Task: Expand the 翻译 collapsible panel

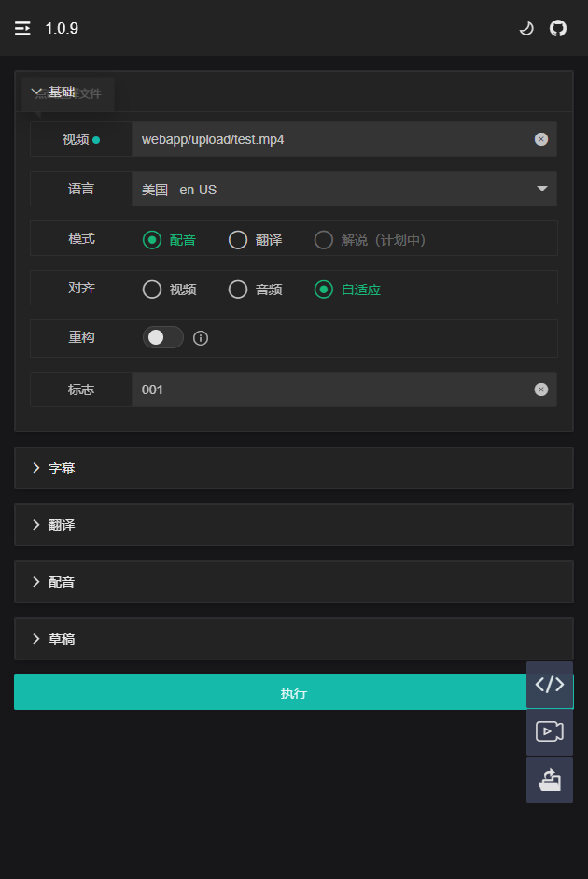Action: 293,525
